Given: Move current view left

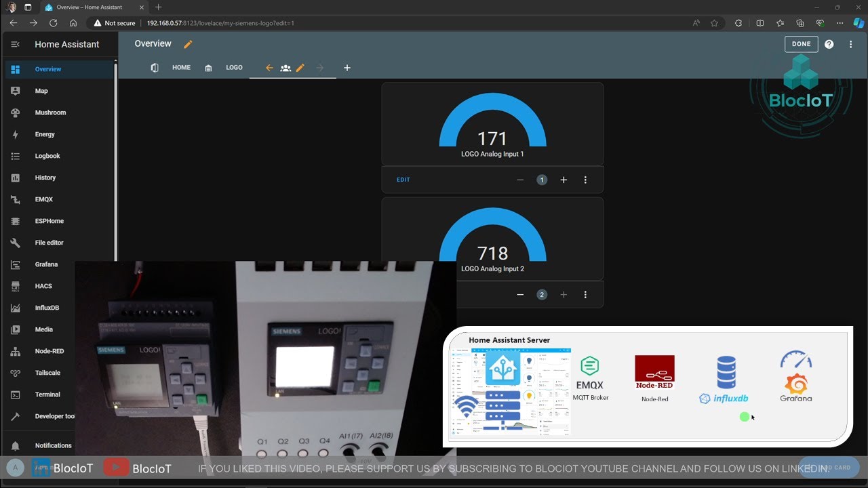Looking at the screenshot, I should tap(269, 68).
